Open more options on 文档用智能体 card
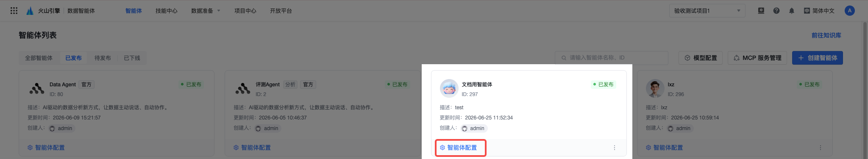 (x=615, y=148)
